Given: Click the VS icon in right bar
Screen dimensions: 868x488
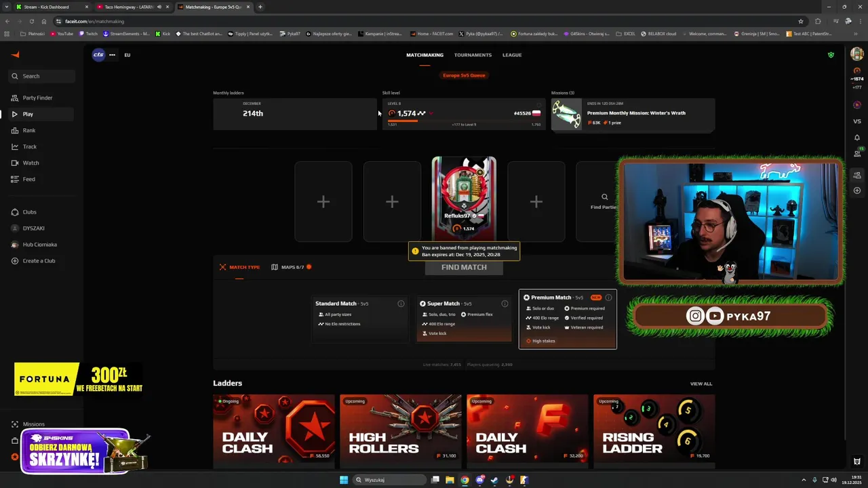Looking at the screenshot, I should coord(857,121).
